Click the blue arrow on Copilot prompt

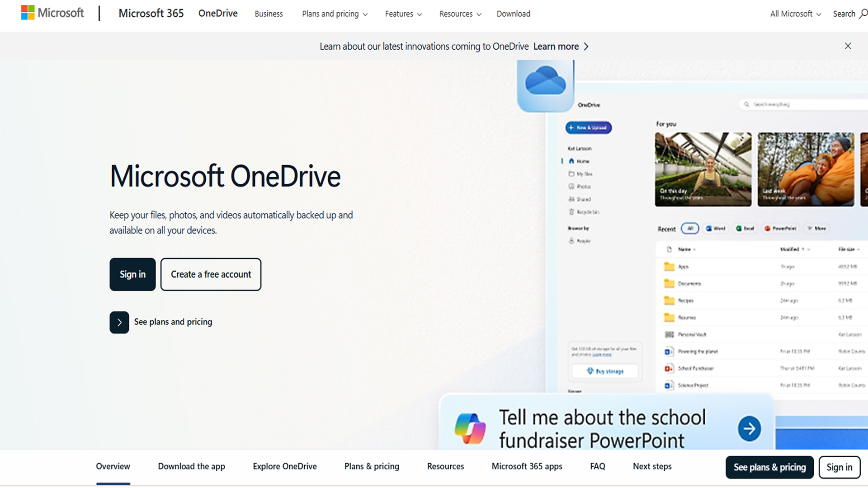point(749,428)
